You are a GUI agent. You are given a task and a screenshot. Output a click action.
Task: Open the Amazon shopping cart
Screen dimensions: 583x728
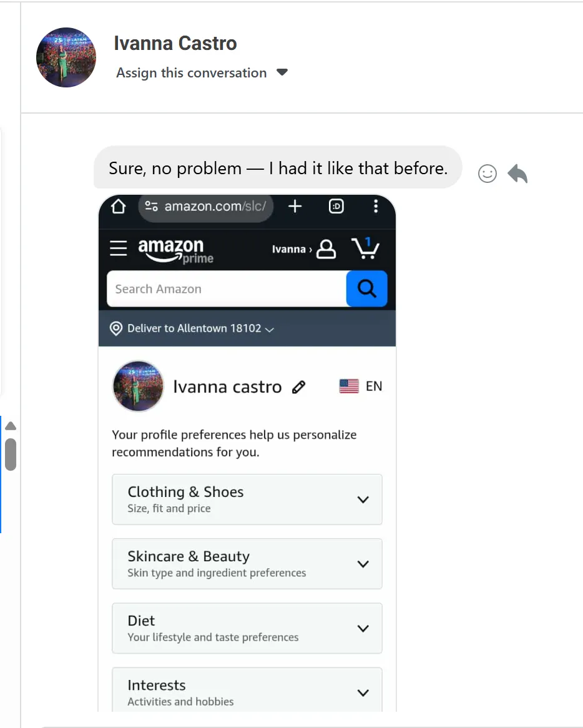(x=366, y=248)
